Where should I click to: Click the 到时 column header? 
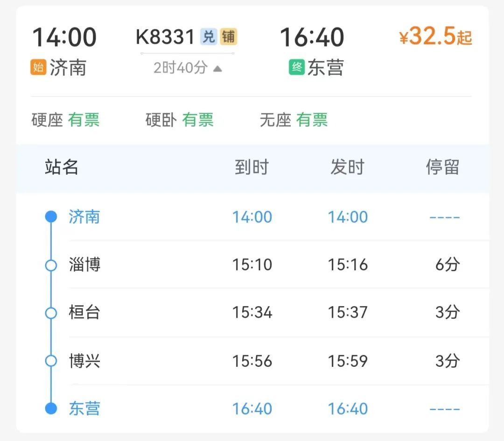click(252, 167)
